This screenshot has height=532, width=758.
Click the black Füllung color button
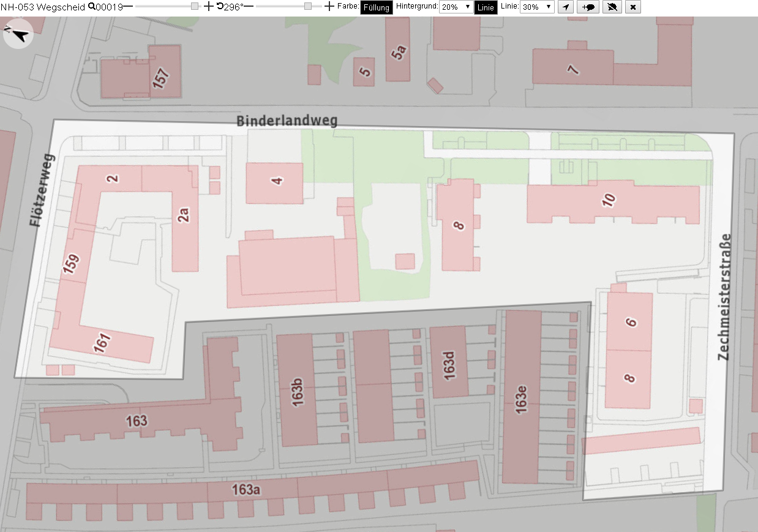377,7
